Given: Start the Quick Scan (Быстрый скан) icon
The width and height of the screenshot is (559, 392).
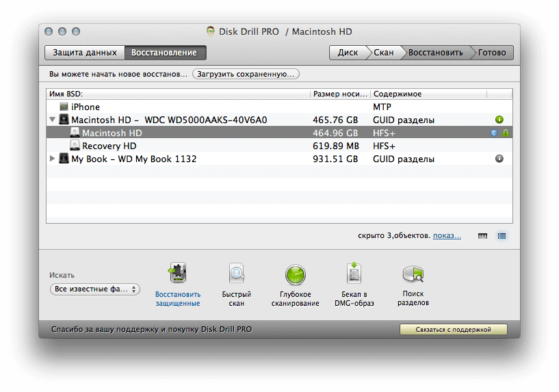Looking at the screenshot, I should 236,274.
